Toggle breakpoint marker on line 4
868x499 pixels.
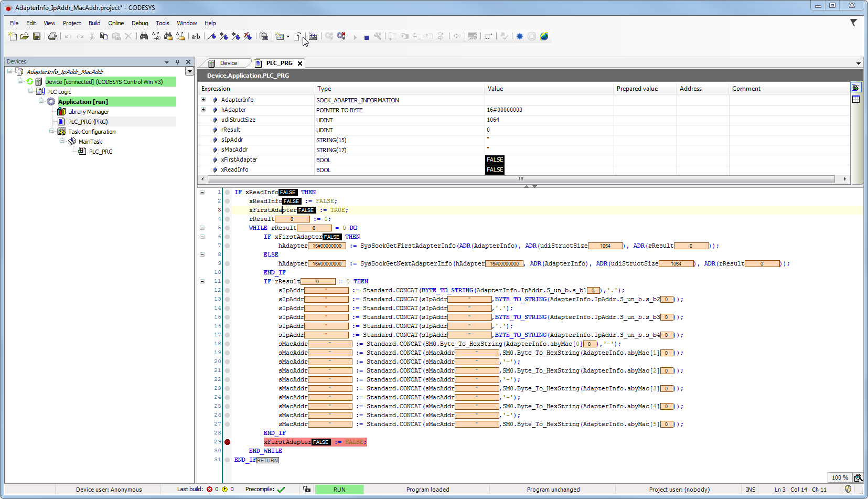[227, 219]
